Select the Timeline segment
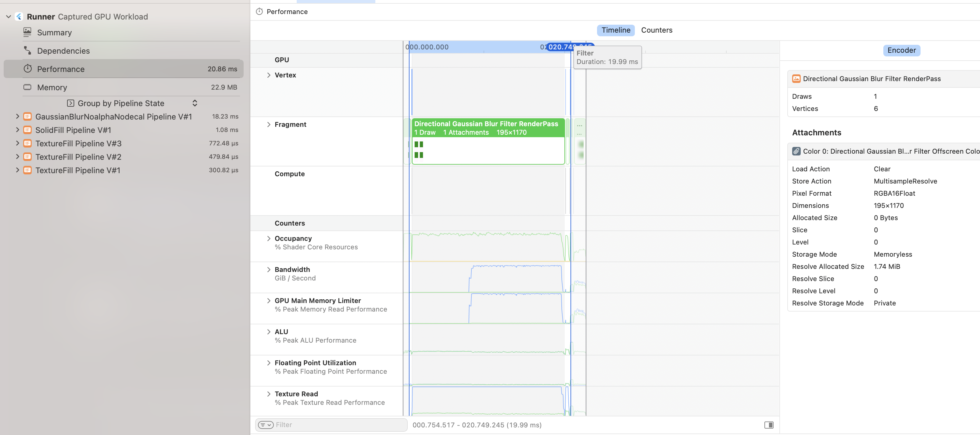The height and width of the screenshot is (435, 980). point(615,30)
